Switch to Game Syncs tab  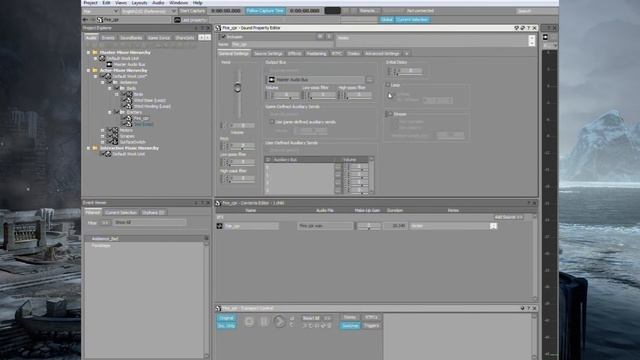click(159, 38)
